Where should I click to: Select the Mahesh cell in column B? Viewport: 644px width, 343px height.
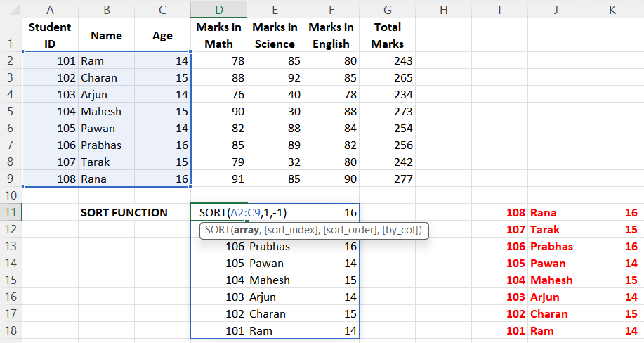tap(106, 112)
